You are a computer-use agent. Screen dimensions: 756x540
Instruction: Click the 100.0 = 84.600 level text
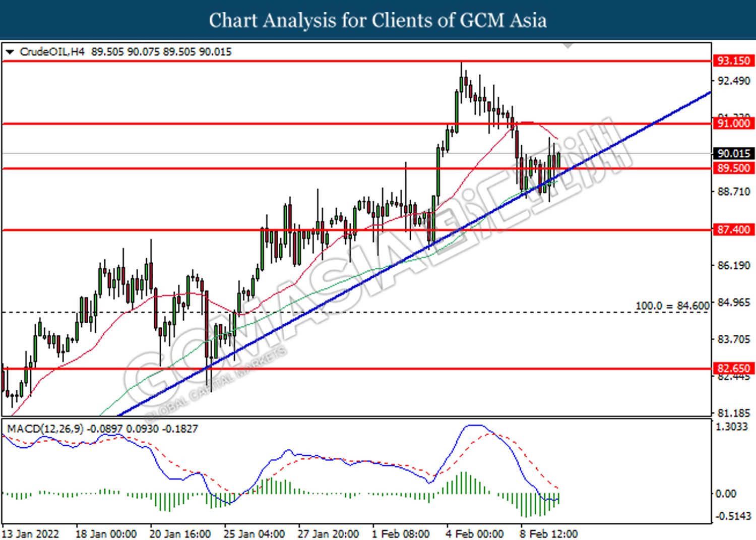[672, 306]
